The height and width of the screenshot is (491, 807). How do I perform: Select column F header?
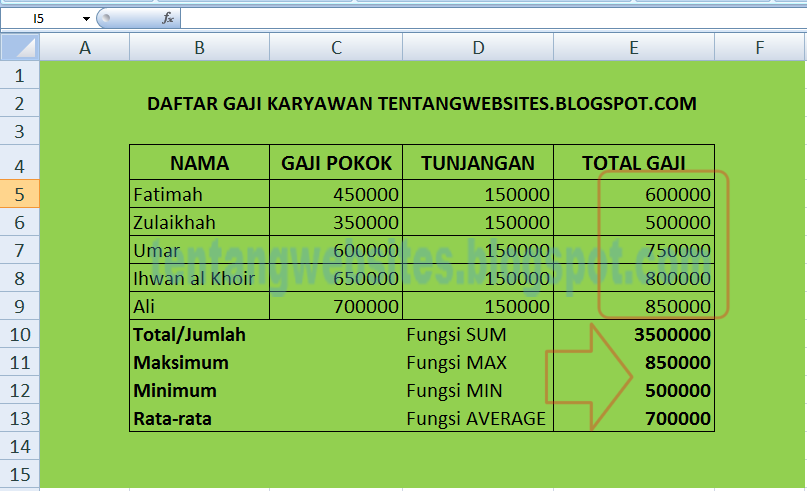coord(760,47)
